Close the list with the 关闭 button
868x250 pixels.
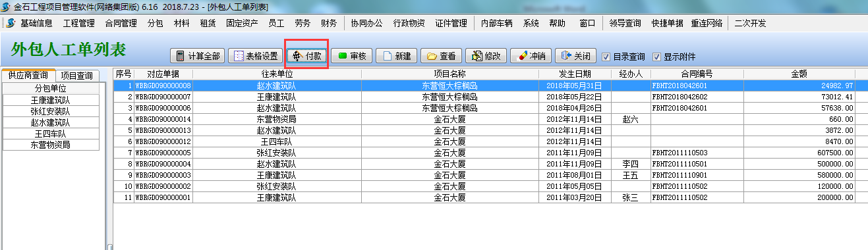click(575, 56)
